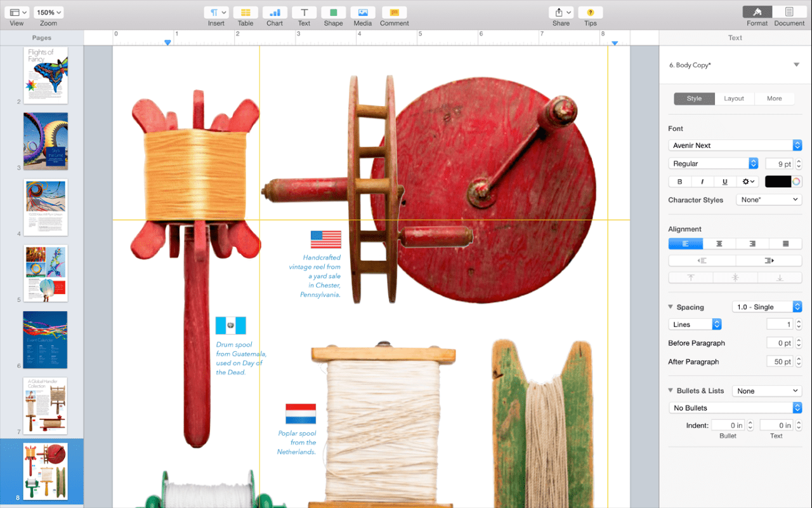812x508 pixels.
Task: Add a Chart from the toolbar
Action: coord(275,13)
